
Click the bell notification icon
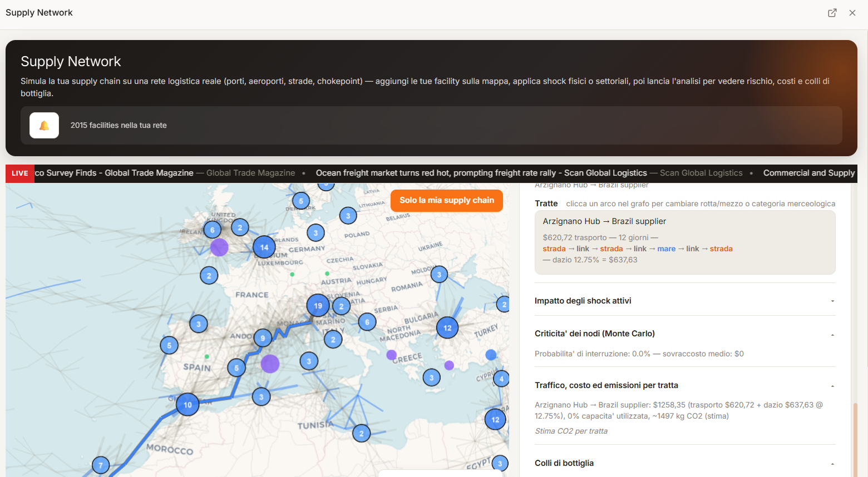[44, 125]
